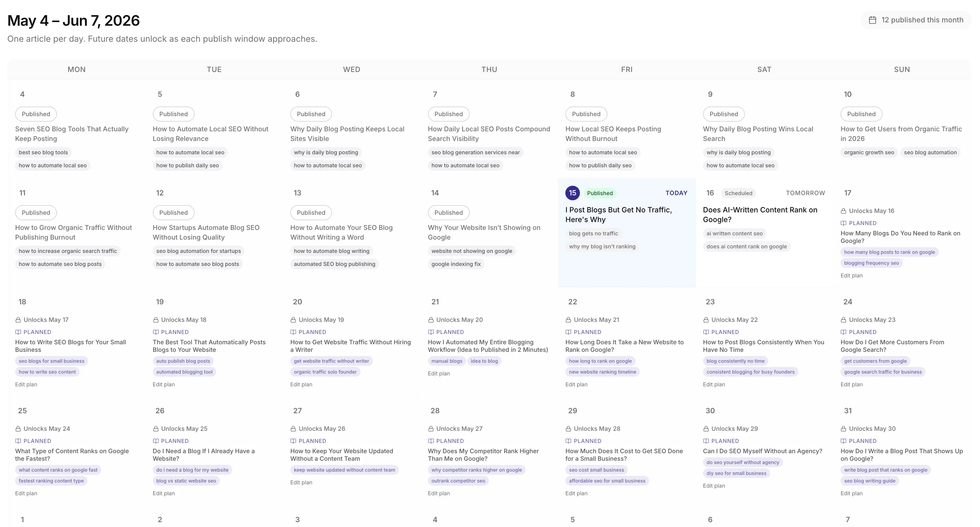Click the PLANNED book icon on May 31
980x527 pixels.
[844, 441]
